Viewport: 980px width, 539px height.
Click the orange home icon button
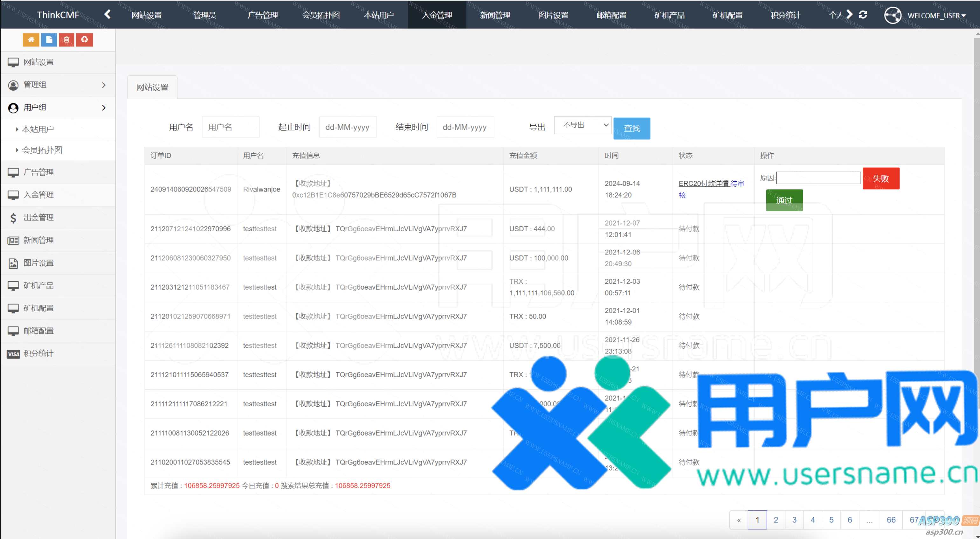tap(31, 39)
